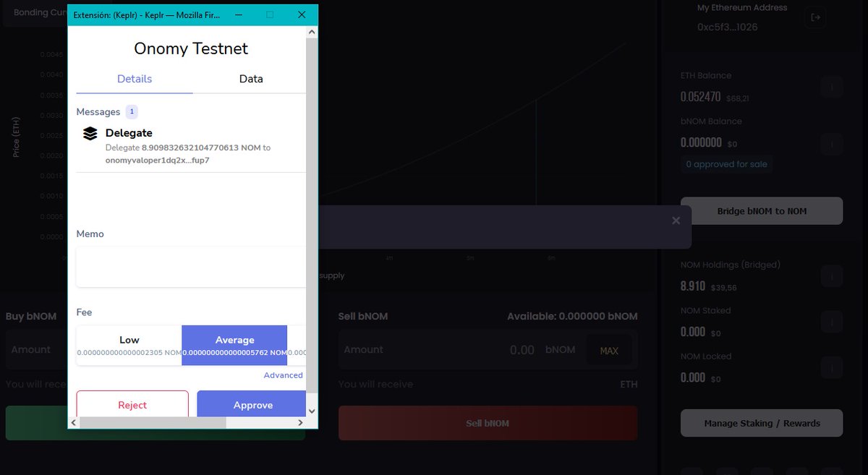Click the NOM Holdings value 8.910
Screen dimensions: 868x475
tap(692, 286)
